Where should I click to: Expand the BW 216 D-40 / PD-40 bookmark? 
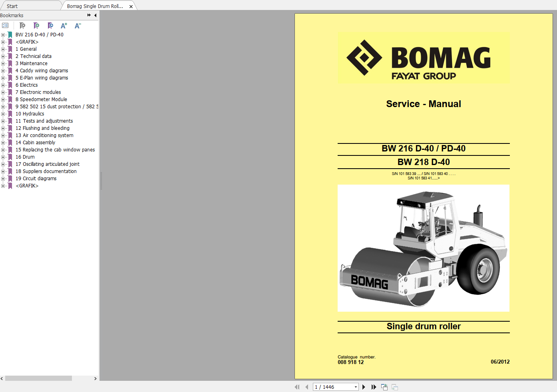coord(3,35)
